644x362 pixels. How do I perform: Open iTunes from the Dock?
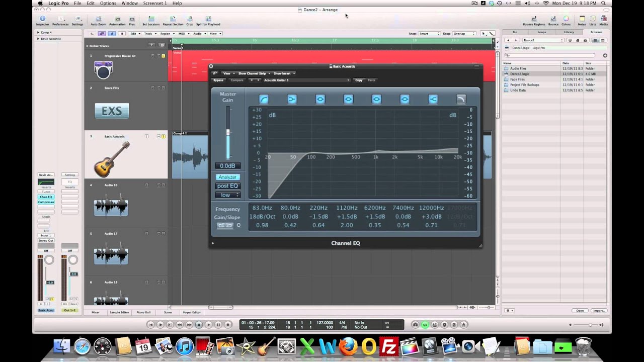pyautogui.click(x=185, y=346)
